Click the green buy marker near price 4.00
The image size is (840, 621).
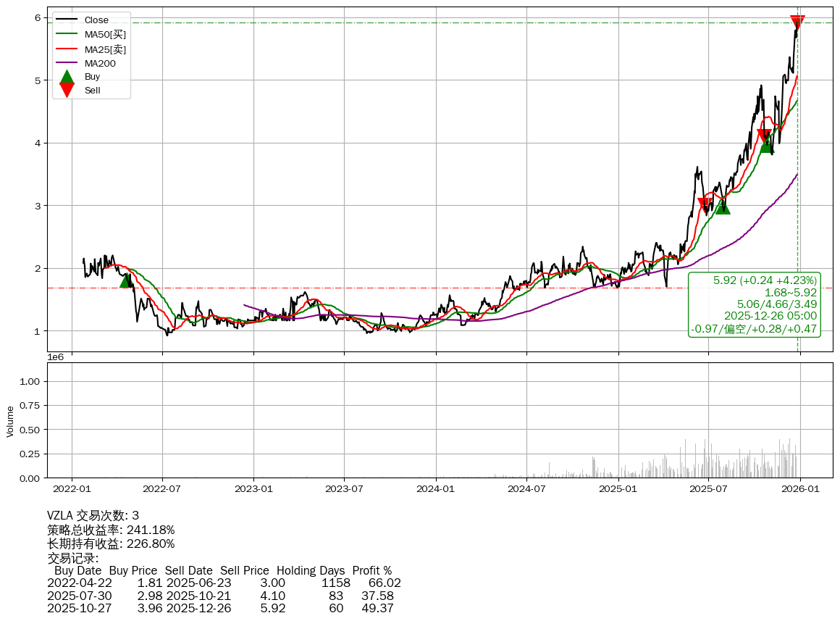[766, 146]
